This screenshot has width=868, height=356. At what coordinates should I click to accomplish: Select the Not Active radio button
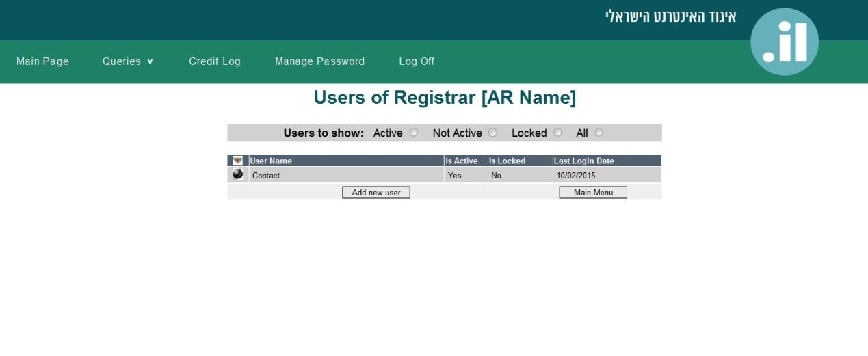(492, 133)
